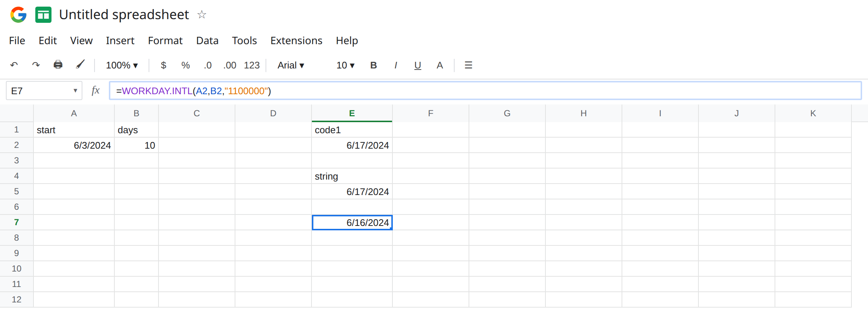Format as currency with dollar icon
The width and height of the screenshot is (868, 312).
[164, 65]
